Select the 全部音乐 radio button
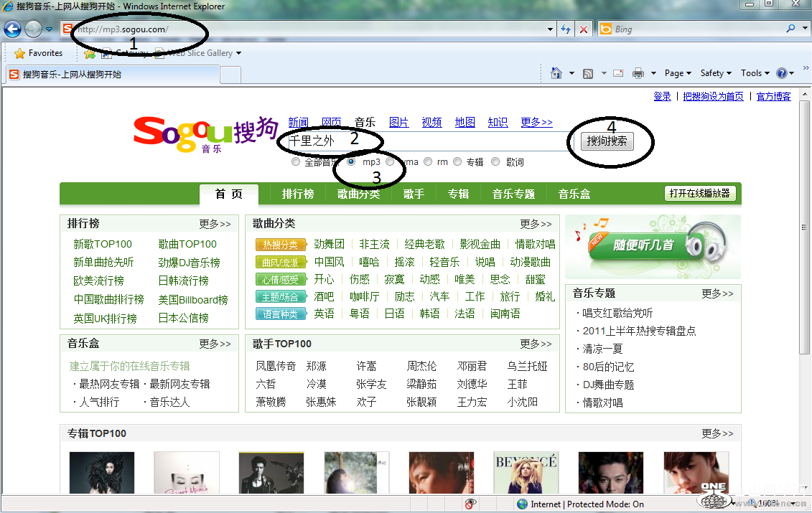812x513 pixels. pyautogui.click(x=296, y=162)
